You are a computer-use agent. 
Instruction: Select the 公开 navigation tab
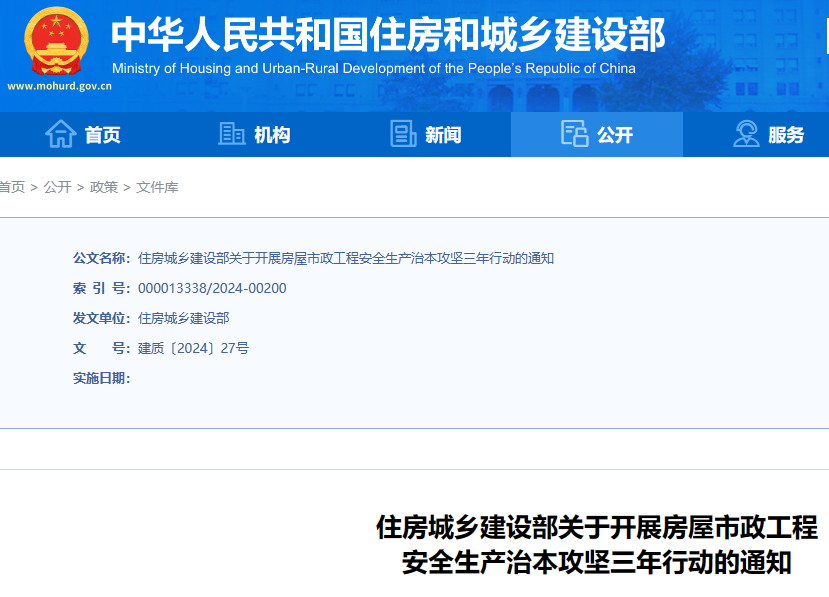tap(614, 135)
